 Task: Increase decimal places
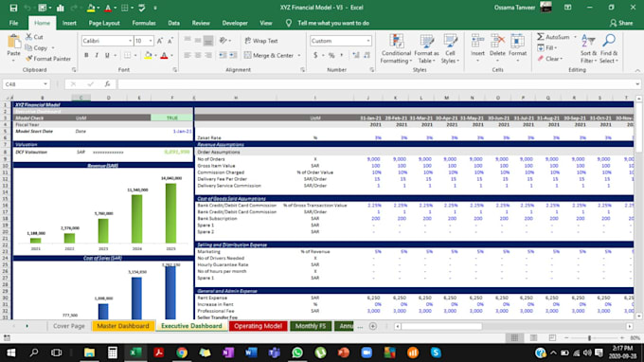point(356,55)
